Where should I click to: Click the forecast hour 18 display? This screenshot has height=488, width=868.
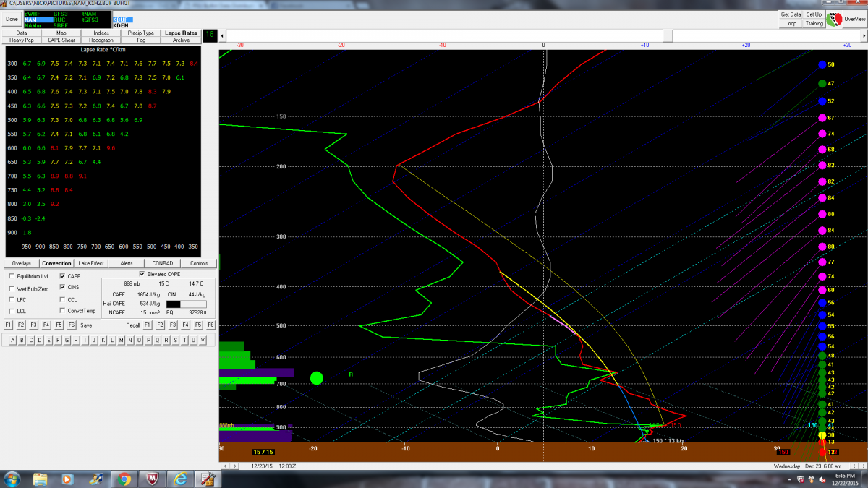(210, 35)
